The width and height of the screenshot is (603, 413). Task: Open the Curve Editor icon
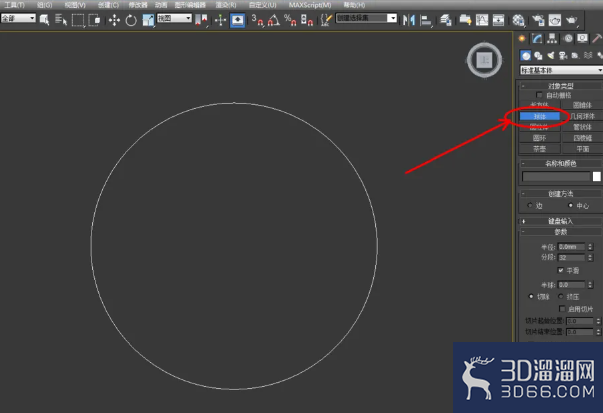(482, 20)
